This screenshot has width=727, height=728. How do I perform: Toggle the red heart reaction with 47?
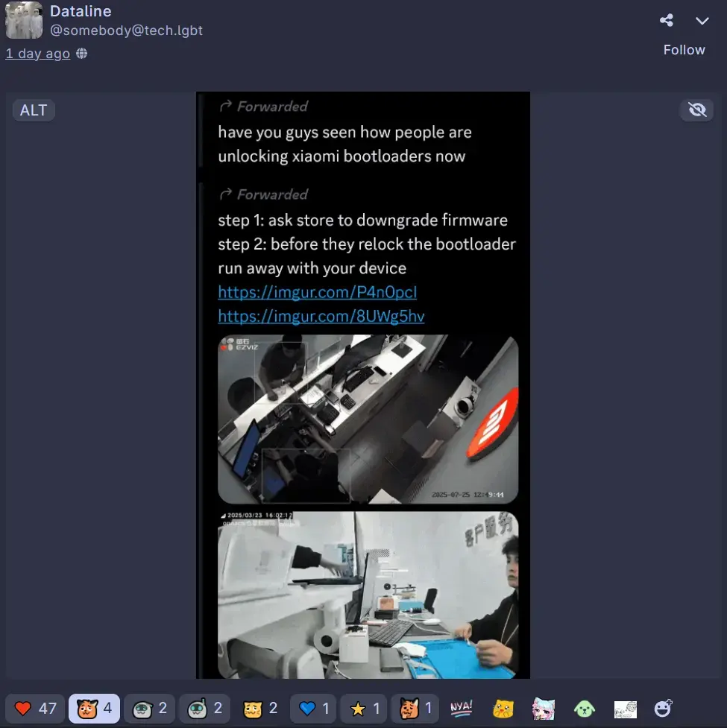click(x=36, y=708)
